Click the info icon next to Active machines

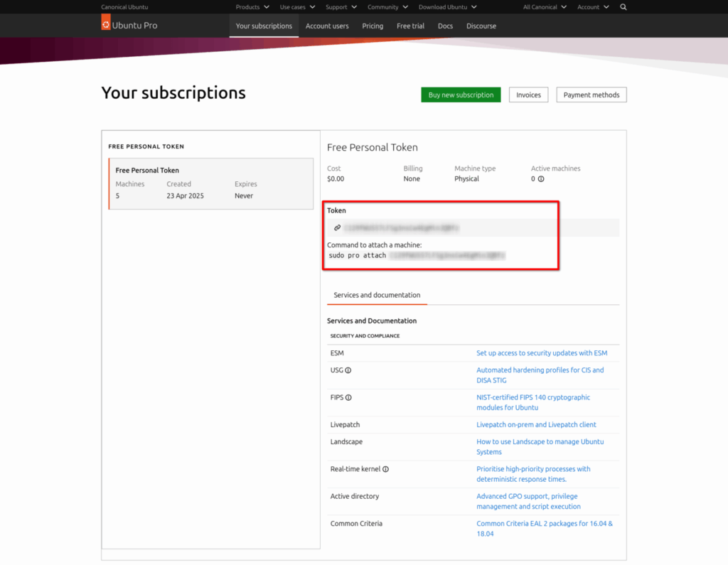coord(541,178)
